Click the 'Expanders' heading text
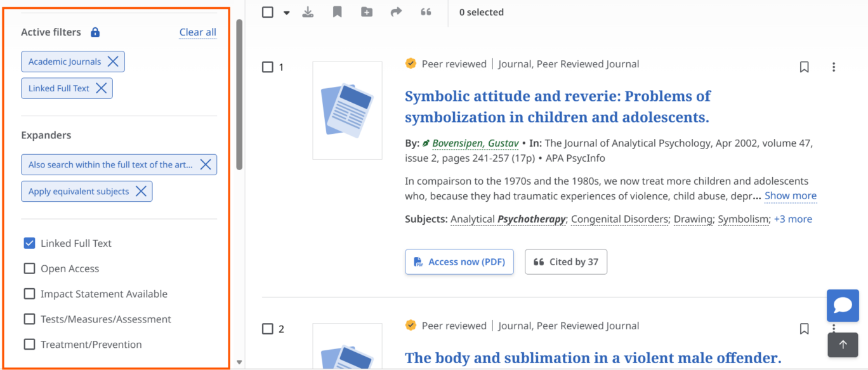The height and width of the screenshot is (370, 868). 46,135
